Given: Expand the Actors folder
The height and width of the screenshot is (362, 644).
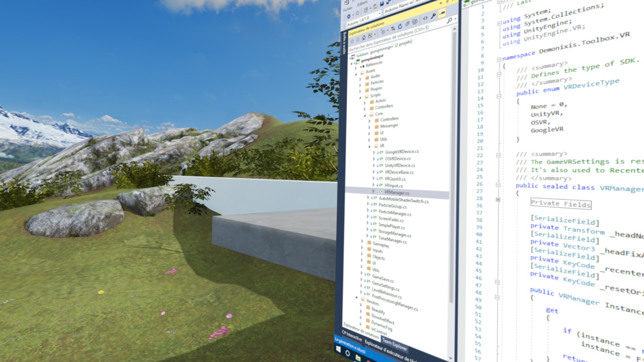Looking at the screenshot, I should [365, 103].
